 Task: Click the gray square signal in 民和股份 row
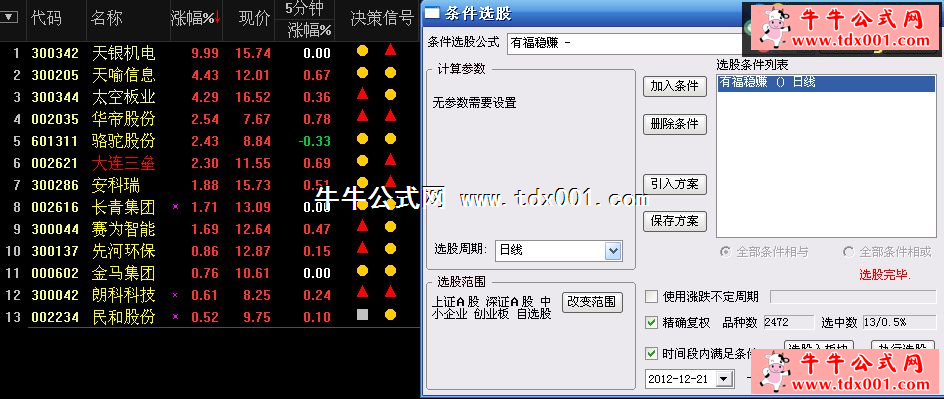pos(362,314)
